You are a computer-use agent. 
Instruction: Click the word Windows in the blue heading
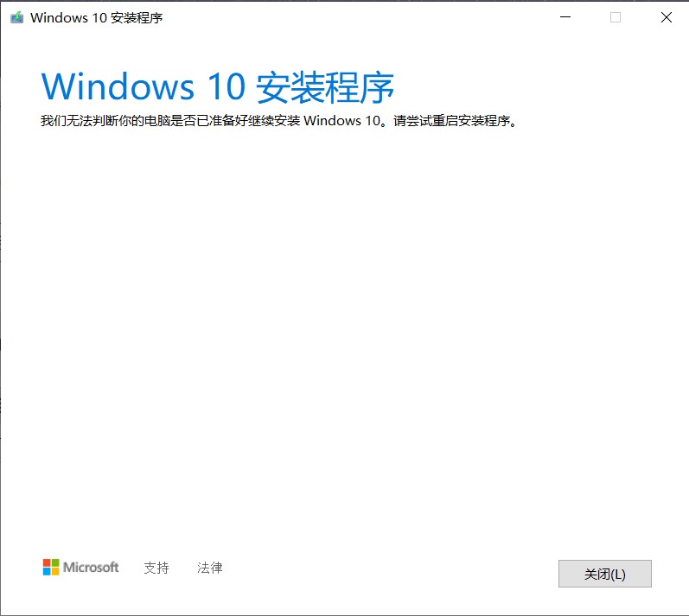118,87
